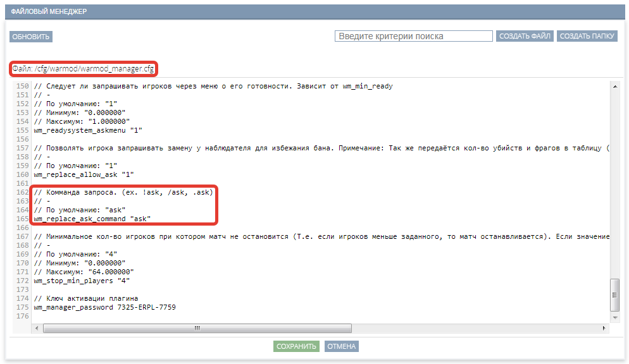Save the file with СОХРАНИТЬ

point(296,346)
